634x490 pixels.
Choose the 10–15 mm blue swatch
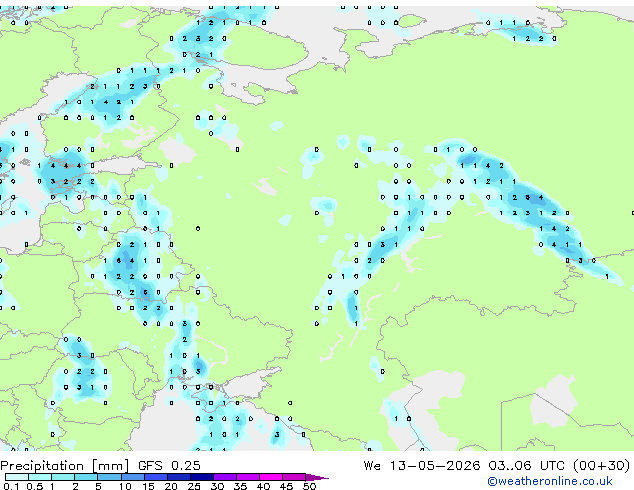[x=133, y=477]
